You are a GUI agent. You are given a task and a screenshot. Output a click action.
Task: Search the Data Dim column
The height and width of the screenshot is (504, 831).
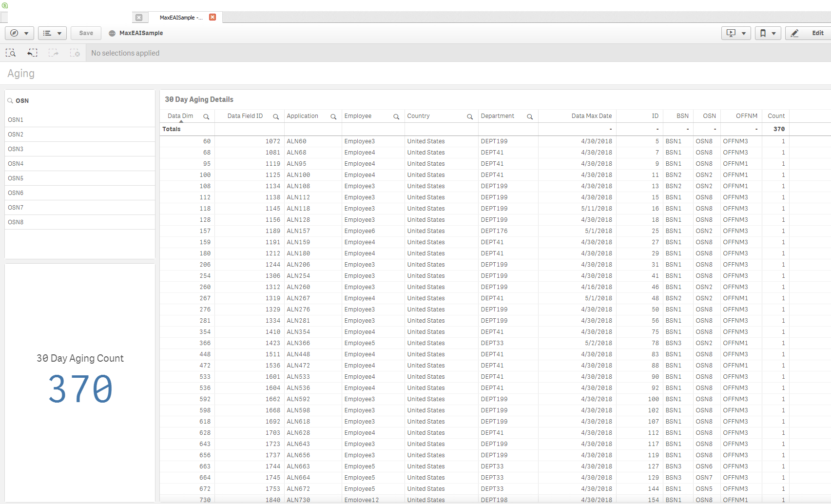(206, 116)
